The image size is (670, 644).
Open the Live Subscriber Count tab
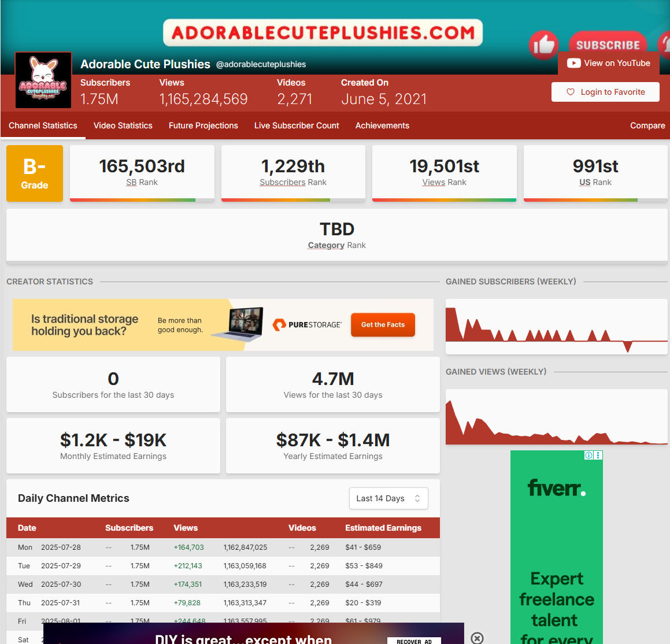297,125
